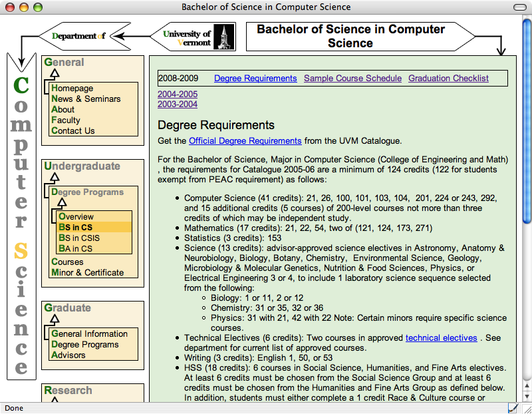Click the blue vertical scrollbar thumb
Screen dimensions: 532x414
point(527,121)
